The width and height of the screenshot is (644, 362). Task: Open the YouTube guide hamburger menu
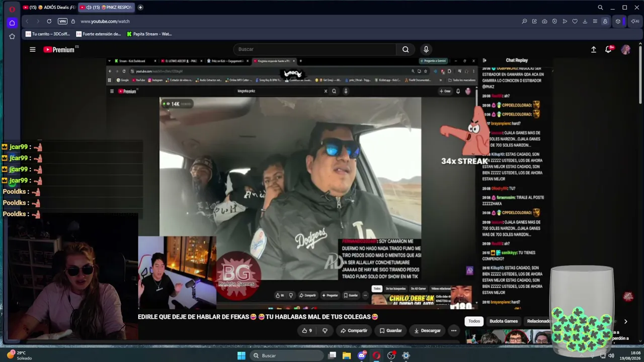(x=33, y=49)
